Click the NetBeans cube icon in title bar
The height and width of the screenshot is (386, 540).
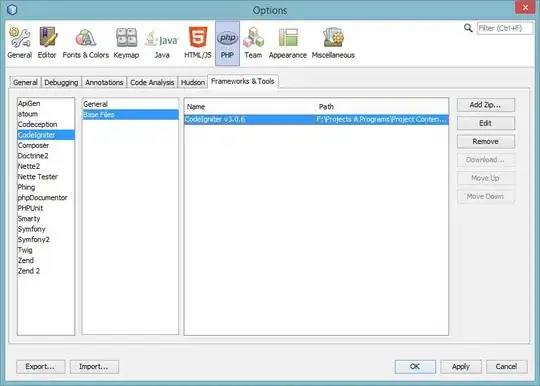coord(12,10)
